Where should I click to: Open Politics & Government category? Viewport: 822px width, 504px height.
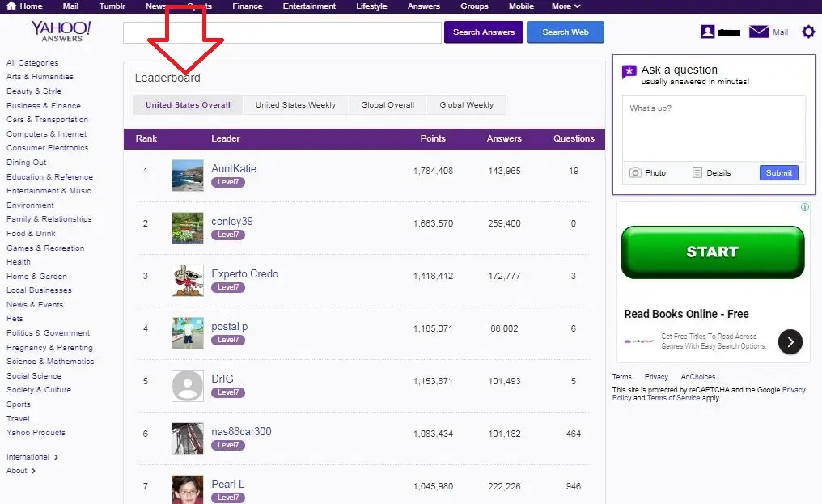49,333
